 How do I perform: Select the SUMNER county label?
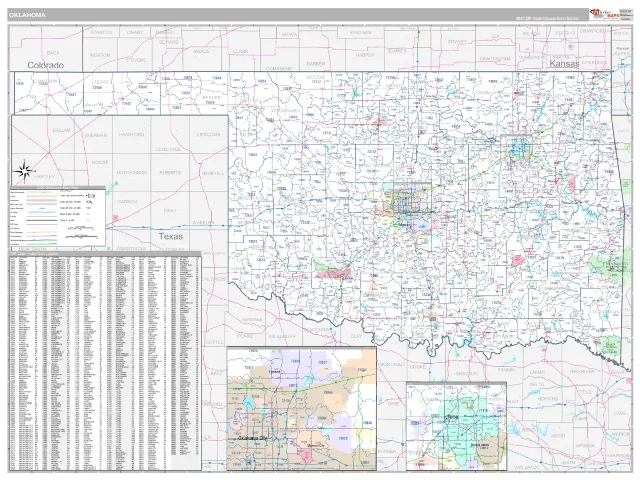[x=397, y=51]
